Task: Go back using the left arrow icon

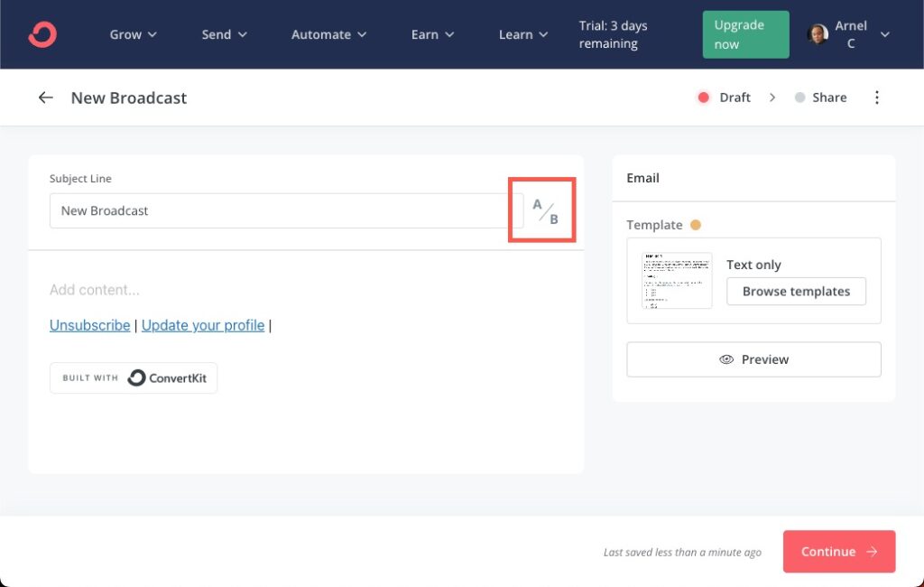Action: (x=45, y=97)
